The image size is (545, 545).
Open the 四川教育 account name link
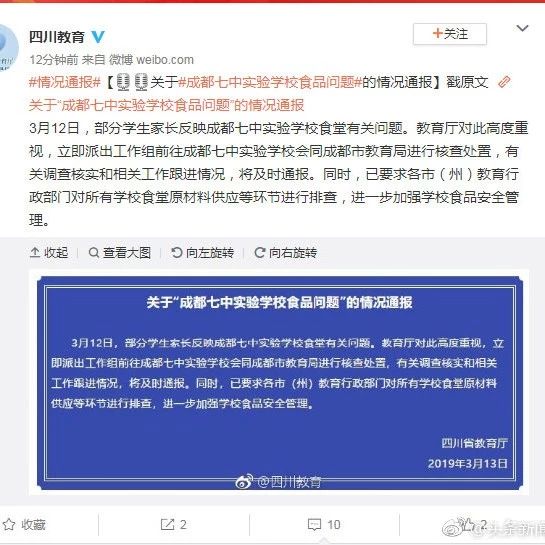click(57, 36)
